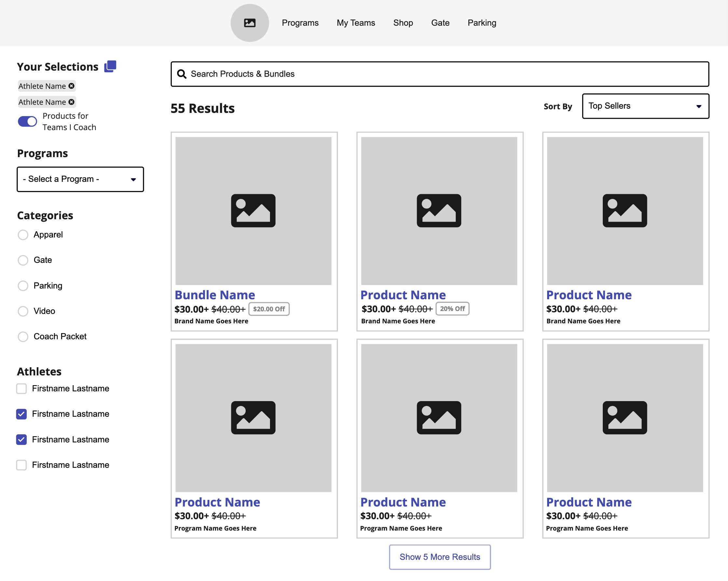Go to My Teams in navigation
This screenshot has width=728, height=581.
[x=356, y=23]
